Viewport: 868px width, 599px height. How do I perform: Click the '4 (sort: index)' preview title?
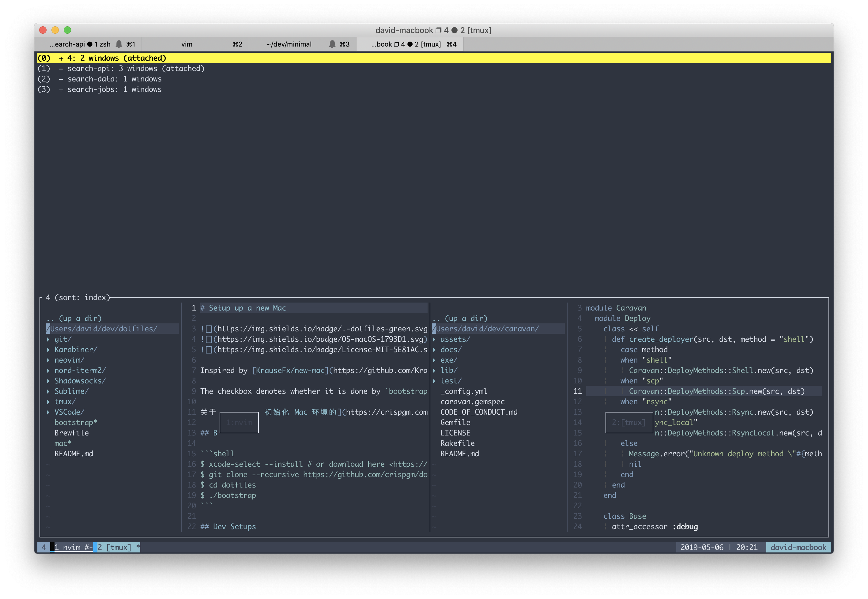78,298
